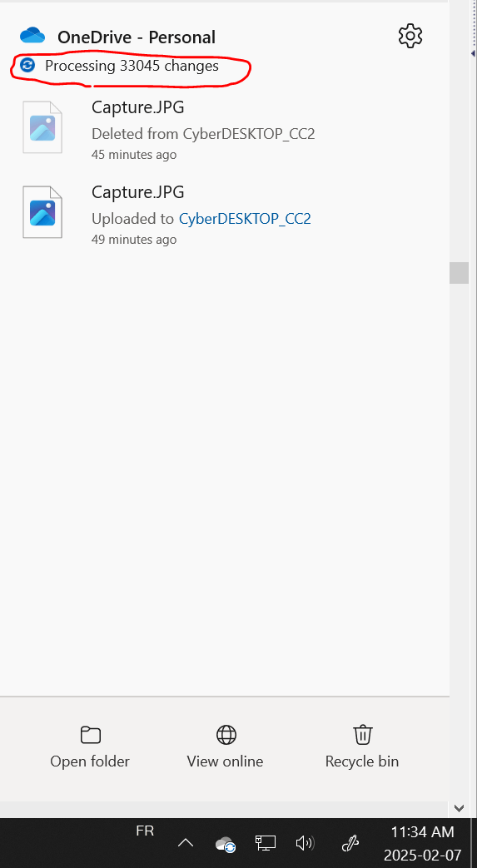Open the network status tray icon

[x=266, y=843]
